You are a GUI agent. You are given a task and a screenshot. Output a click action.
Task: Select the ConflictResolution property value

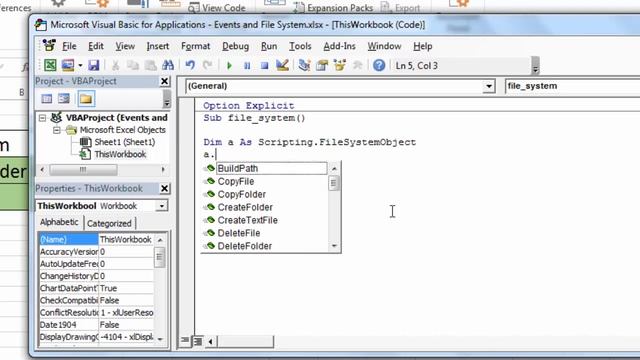[x=127, y=313]
